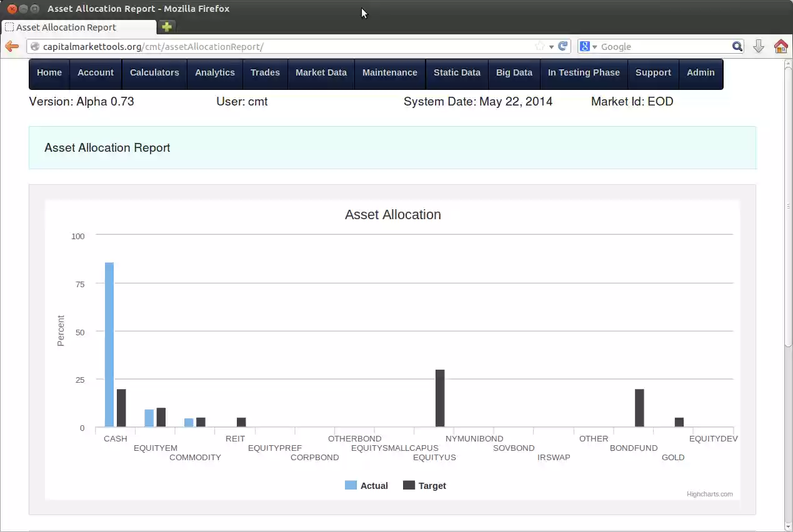Toggle the Actual series in the chart legend
Screen dimensions: 793x532
(366, 485)
